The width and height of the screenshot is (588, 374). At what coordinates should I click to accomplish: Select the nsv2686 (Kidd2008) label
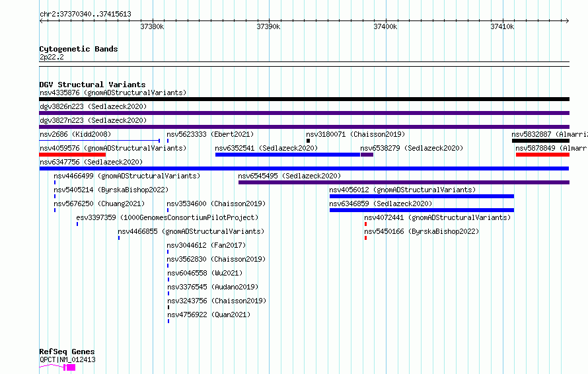tap(75, 134)
